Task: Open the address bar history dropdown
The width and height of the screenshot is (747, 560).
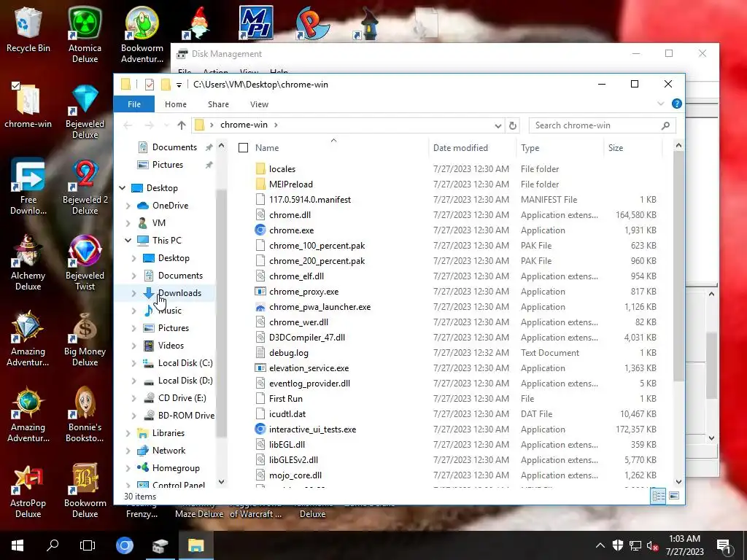Action: [x=498, y=125]
